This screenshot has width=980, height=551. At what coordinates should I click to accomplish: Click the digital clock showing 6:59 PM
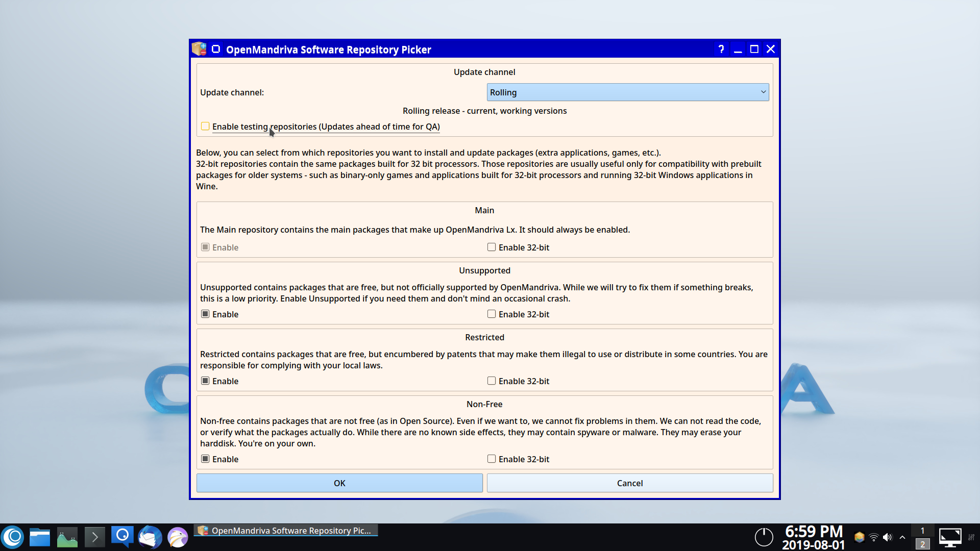click(814, 531)
